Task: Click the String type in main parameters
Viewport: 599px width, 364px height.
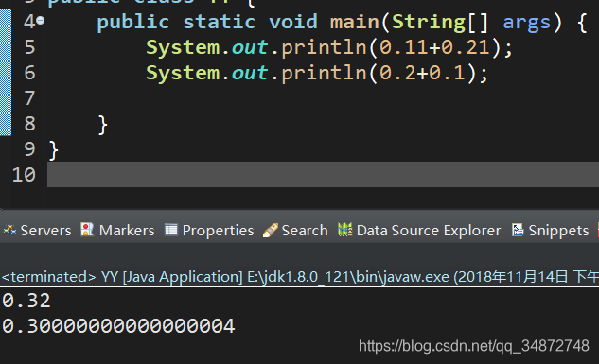Action: pyautogui.click(x=429, y=22)
